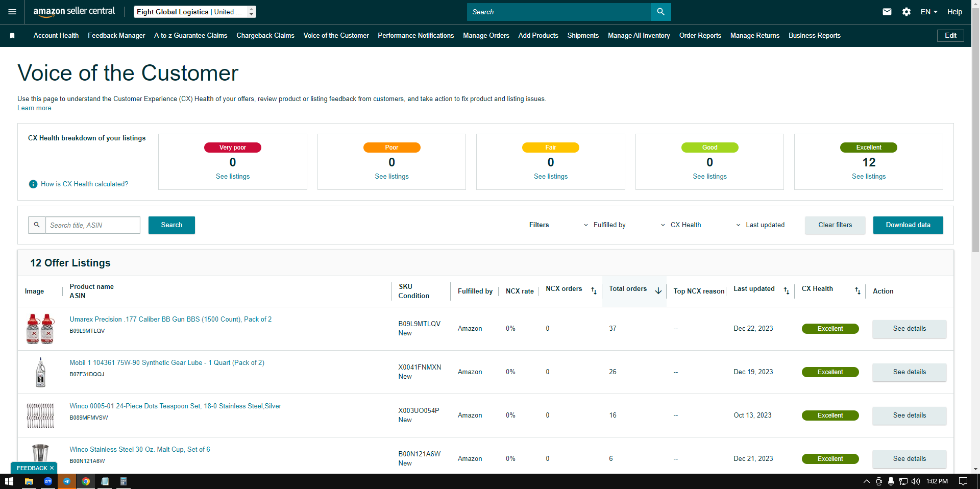Open Add Products page
This screenshot has width=980, height=489.
click(538, 36)
